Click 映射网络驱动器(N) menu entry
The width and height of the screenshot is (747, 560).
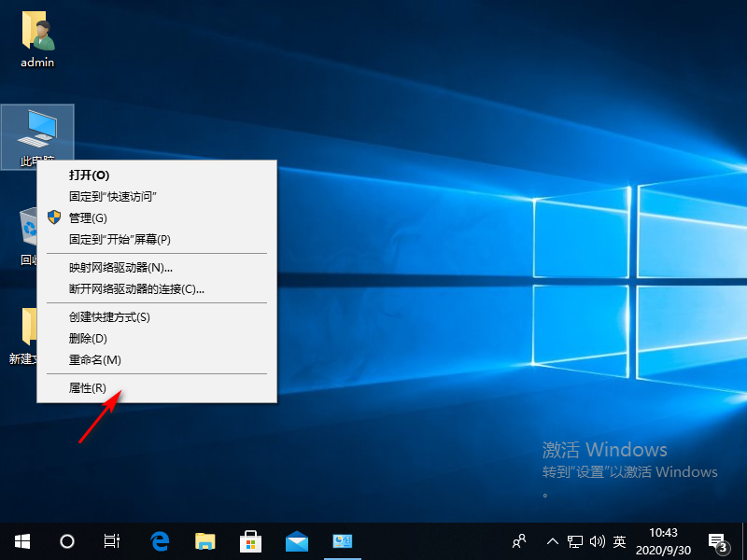tap(121, 270)
